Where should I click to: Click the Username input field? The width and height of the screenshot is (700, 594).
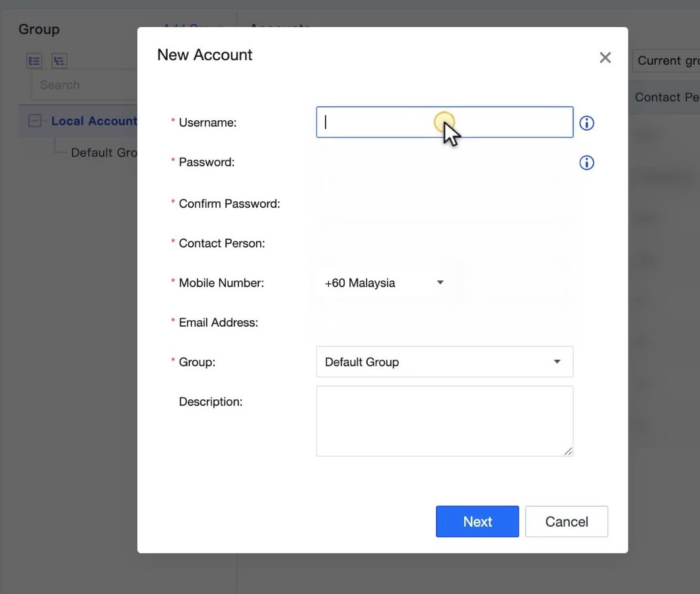444,122
